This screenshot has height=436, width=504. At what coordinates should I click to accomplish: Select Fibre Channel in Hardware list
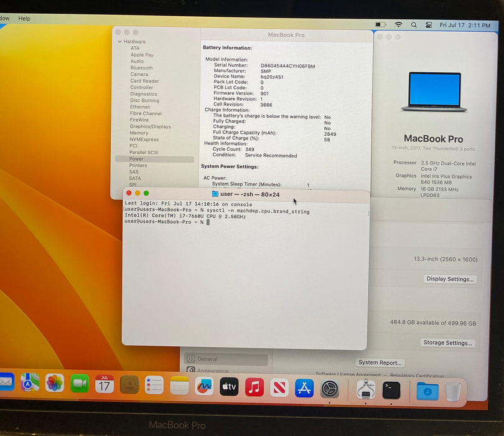(x=146, y=113)
